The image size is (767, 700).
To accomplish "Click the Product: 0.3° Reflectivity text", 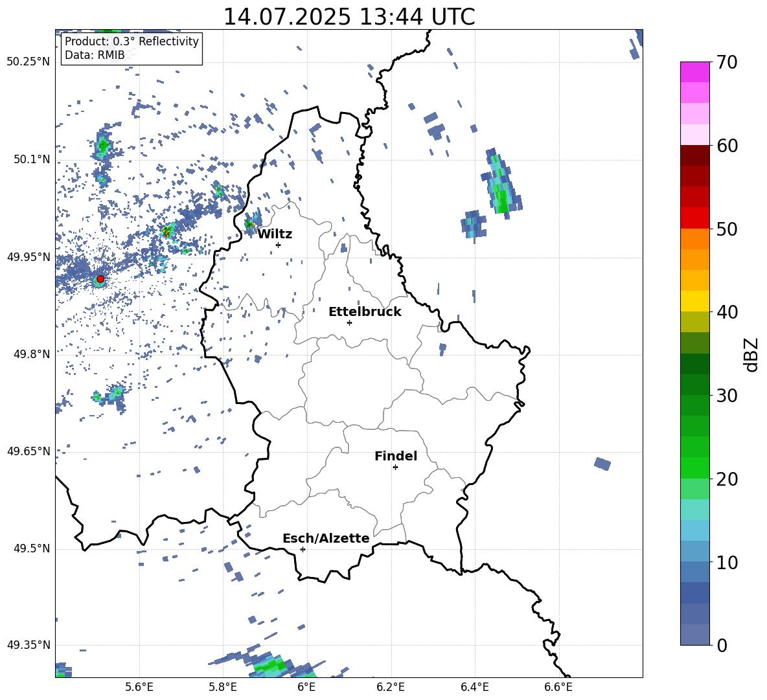I will (x=132, y=41).
